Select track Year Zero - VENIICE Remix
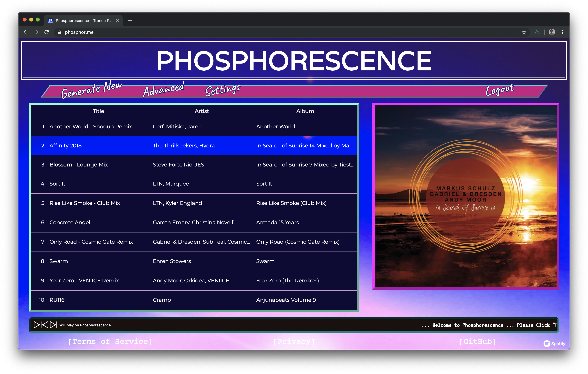 point(84,280)
